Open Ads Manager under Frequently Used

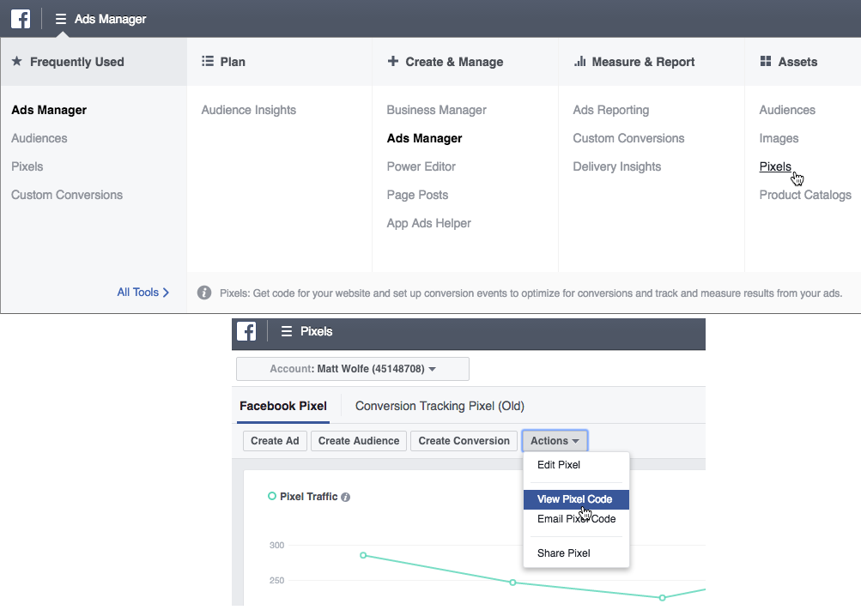49,110
